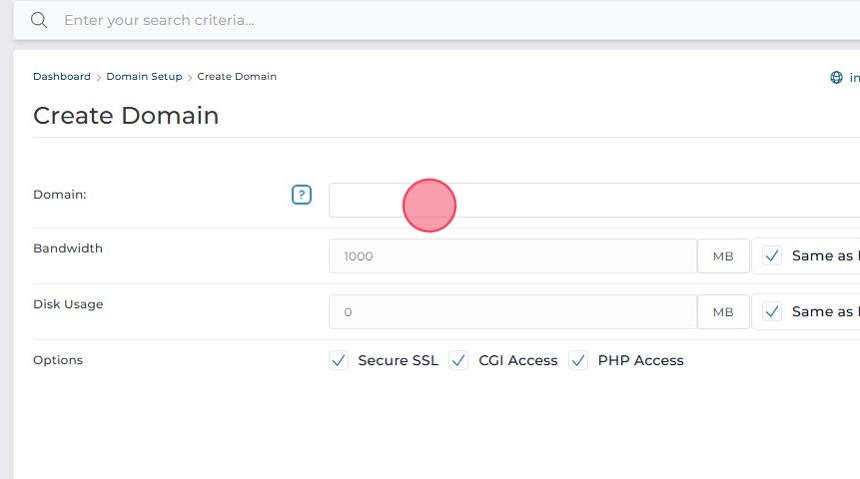Click the magnifying glass search icon
Viewport: 860px width, 479px height.
[39, 20]
